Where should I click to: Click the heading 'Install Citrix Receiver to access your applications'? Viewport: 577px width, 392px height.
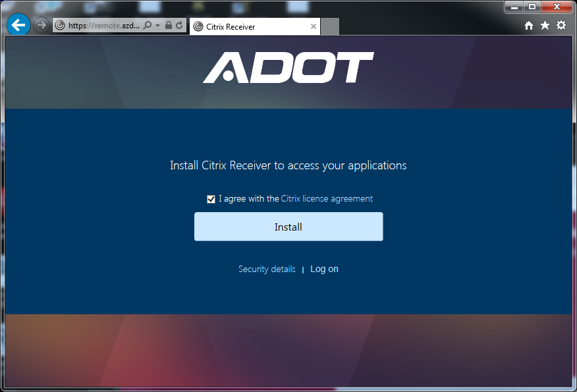pos(288,165)
